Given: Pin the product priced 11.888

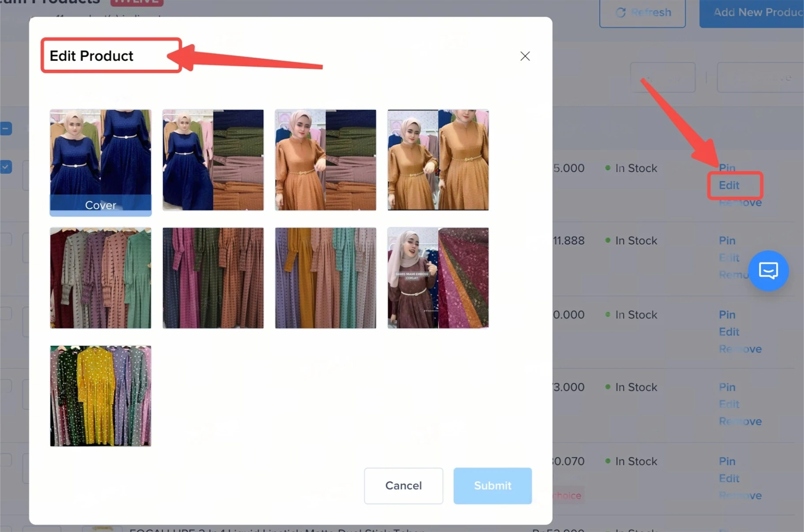Looking at the screenshot, I should pos(727,240).
